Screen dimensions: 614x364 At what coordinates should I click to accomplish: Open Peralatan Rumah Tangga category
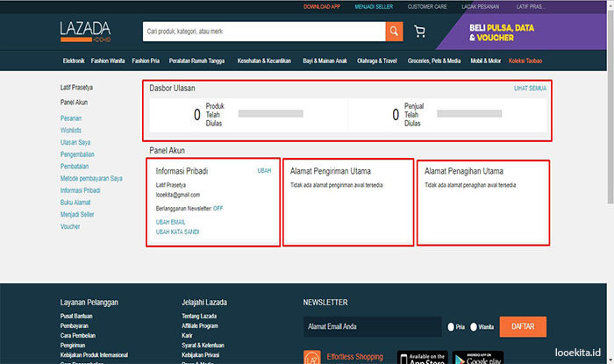tap(196, 61)
